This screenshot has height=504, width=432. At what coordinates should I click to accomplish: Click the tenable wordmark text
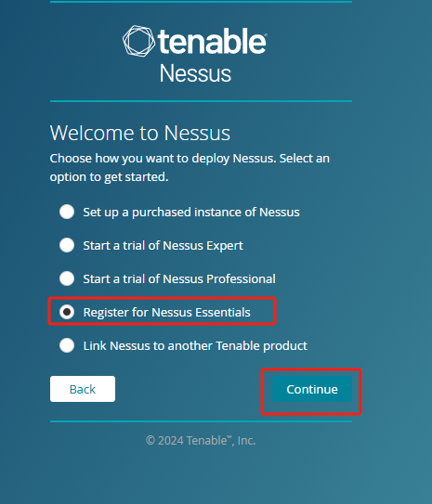212,41
